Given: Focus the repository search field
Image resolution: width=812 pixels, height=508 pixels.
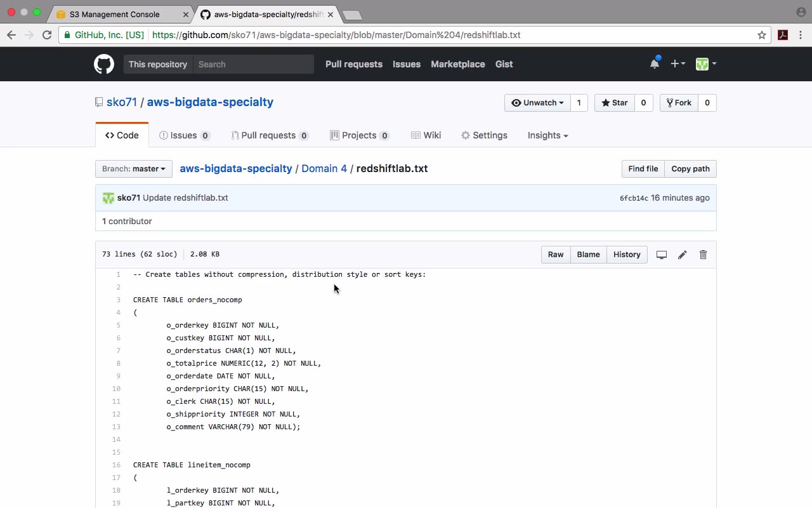Looking at the screenshot, I should (x=253, y=64).
